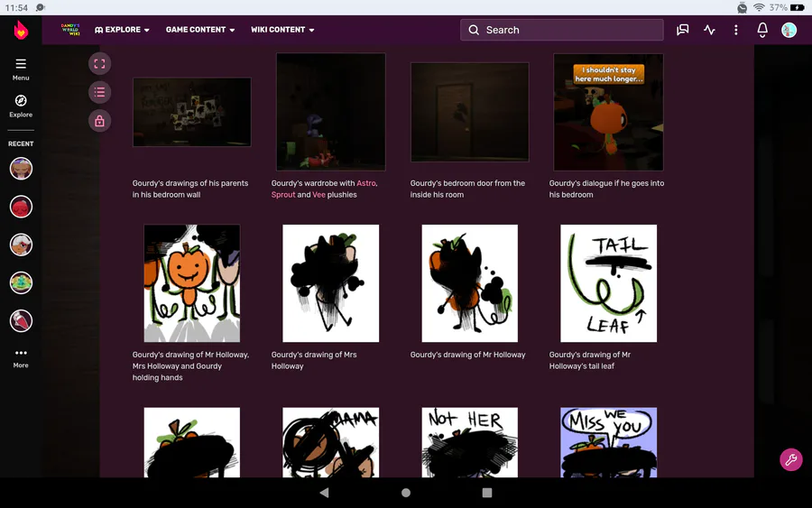Open the Fandom flame logo home

click(x=21, y=30)
